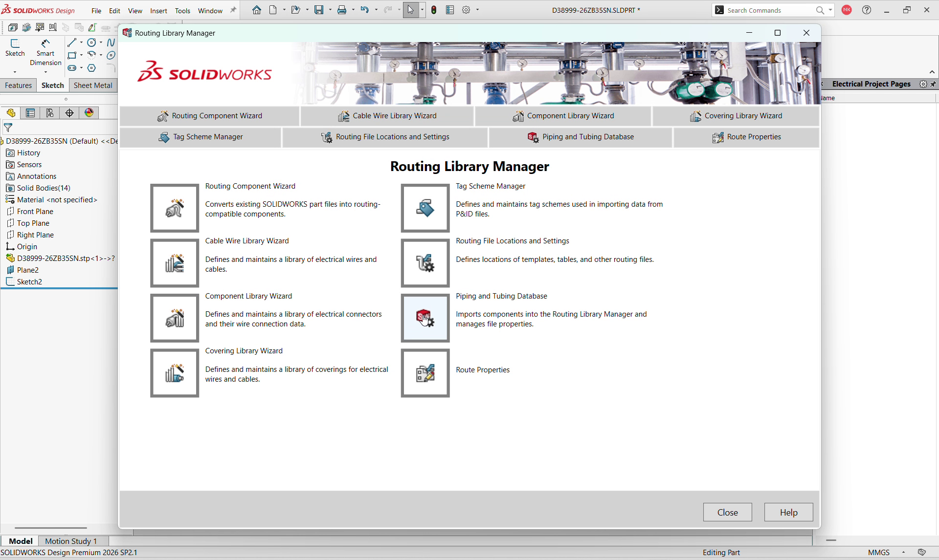Viewport: 939px width, 560px height.
Task: Toggle the Rebuild traffic light icon
Action: point(434,10)
